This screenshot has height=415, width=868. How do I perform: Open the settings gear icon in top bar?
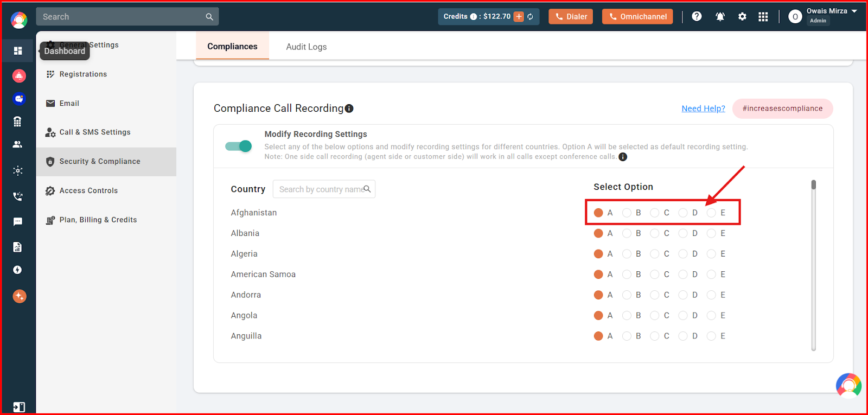[742, 17]
